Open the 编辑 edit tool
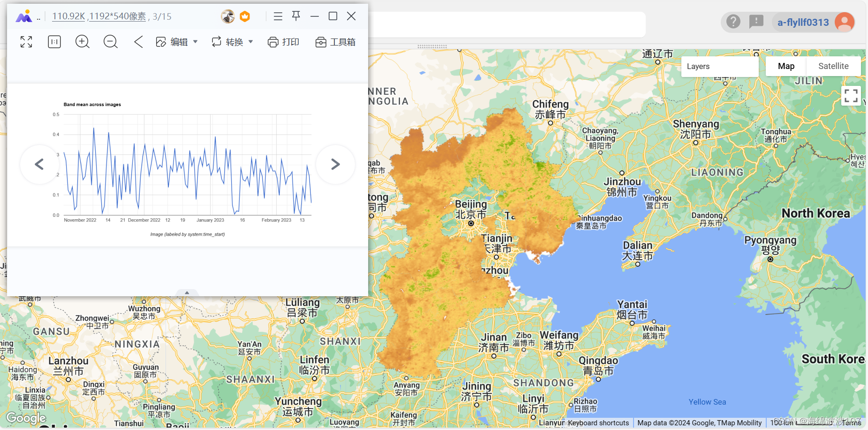Screen dimensions: 868x430 (x=172, y=42)
